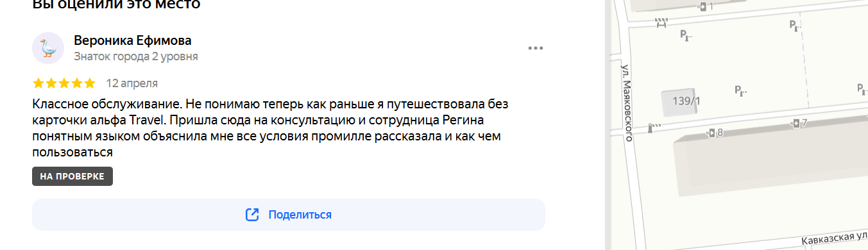Image resolution: width=868 pixels, height=250 pixels.
Task: Click entrance marker 7 on the map
Action: tap(799, 123)
